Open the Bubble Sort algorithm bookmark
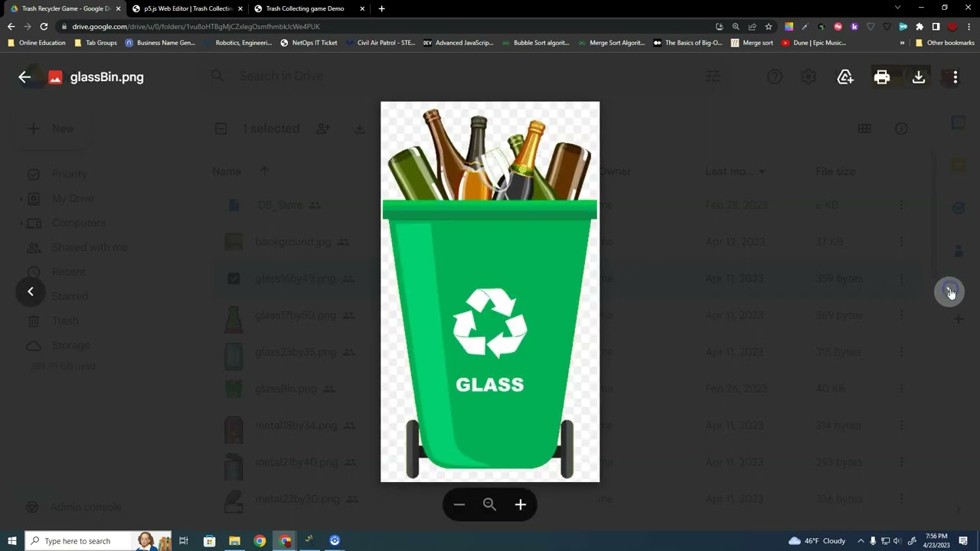Image resolution: width=980 pixels, height=551 pixels. (x=536, y=43)
